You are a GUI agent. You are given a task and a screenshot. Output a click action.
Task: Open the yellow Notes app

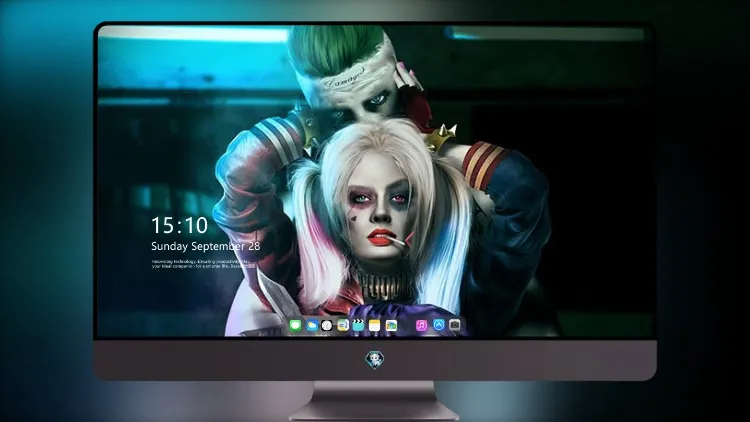(375, 326)
